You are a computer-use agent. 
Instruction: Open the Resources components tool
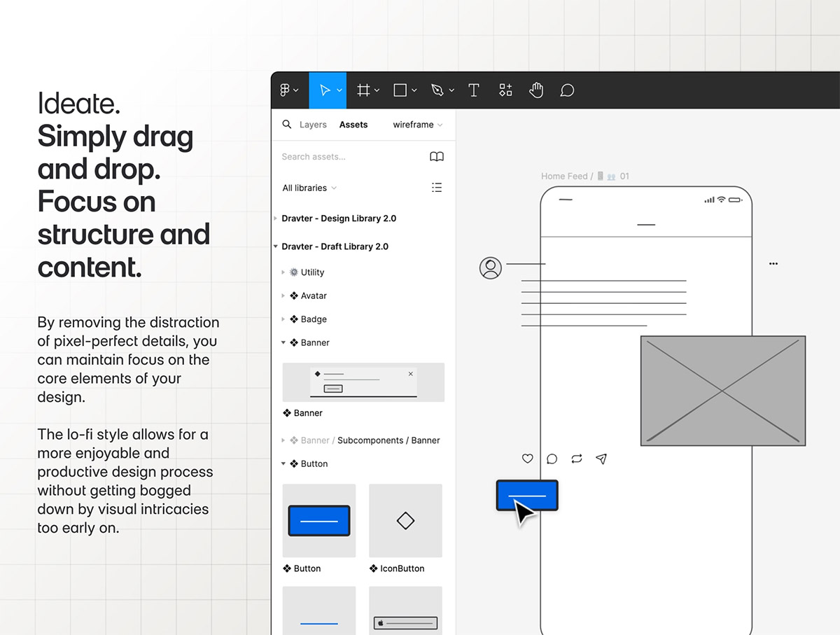tap(505, 90)
